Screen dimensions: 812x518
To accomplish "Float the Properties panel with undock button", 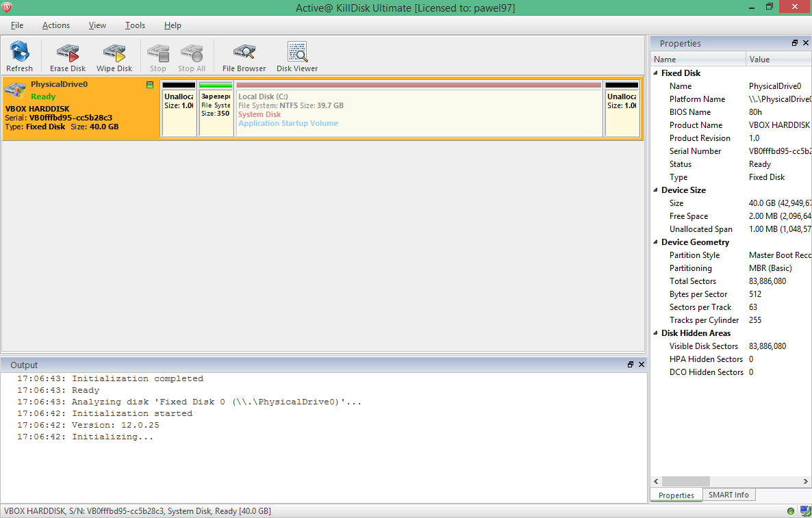I will (x=795, y=43).
